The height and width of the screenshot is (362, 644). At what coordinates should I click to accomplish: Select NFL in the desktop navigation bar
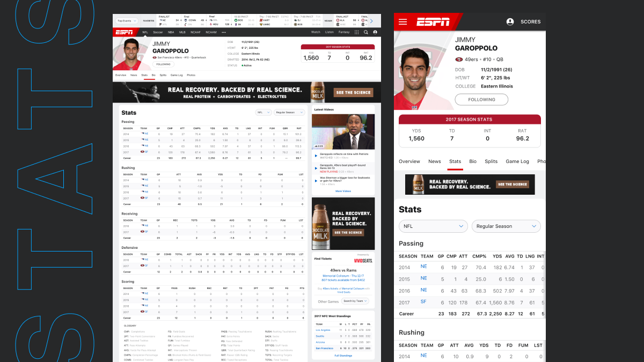(x=145, y=32)
